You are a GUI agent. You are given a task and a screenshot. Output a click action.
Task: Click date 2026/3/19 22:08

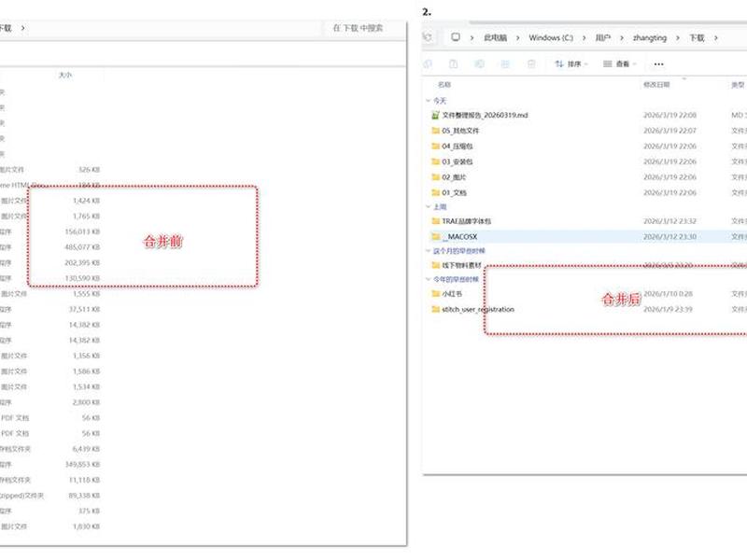669,115
